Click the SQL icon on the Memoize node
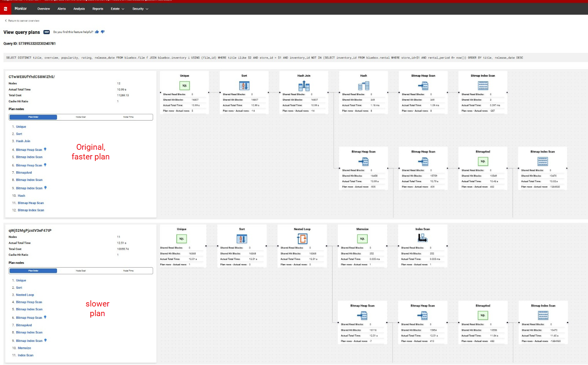 tap(362, 239)
